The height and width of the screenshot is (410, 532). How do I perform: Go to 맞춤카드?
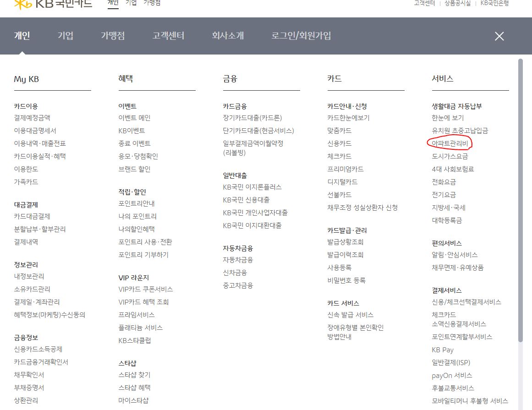(x=339, y=131)
